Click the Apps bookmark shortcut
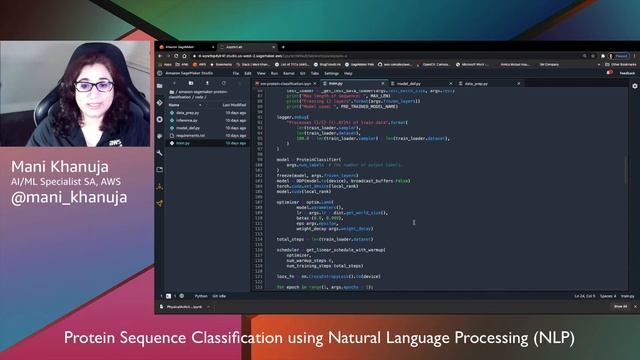Screen dimensions: 640x360 (165, 64)
